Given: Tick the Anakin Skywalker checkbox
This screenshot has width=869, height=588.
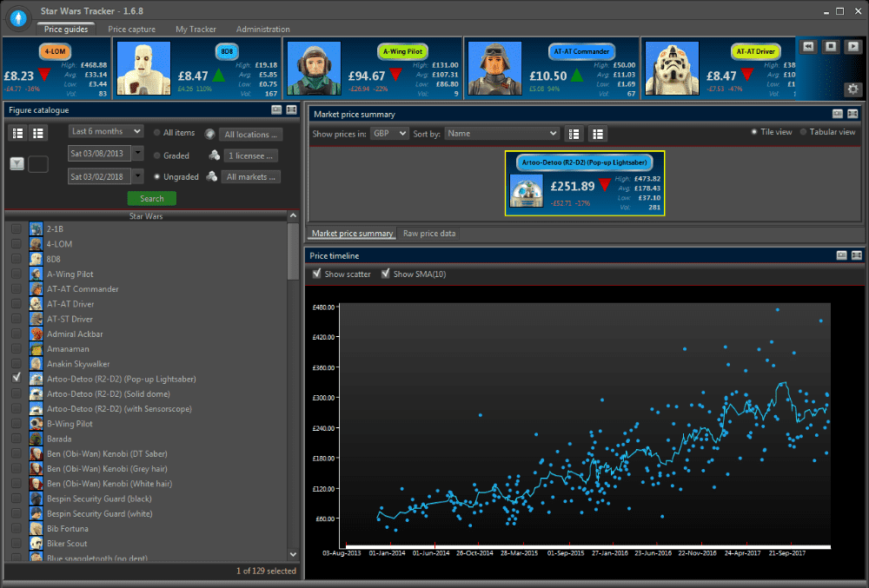Looking at the screenshot, I should [17, 364].
